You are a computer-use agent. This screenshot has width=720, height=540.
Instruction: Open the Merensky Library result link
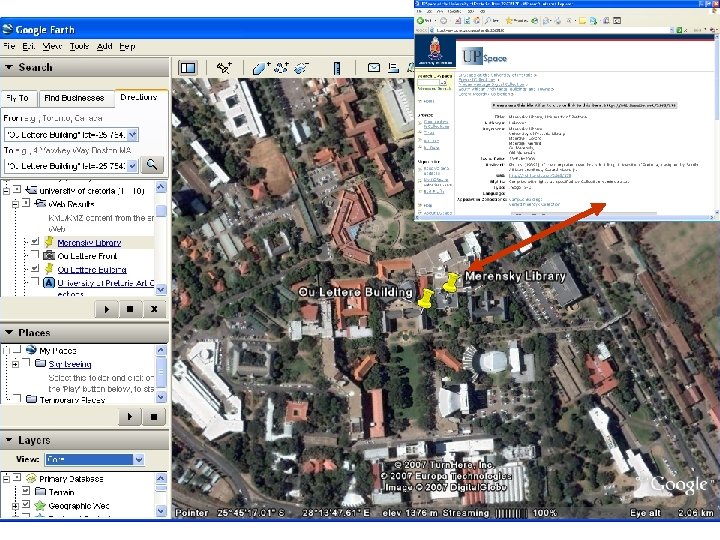(89, 242)
